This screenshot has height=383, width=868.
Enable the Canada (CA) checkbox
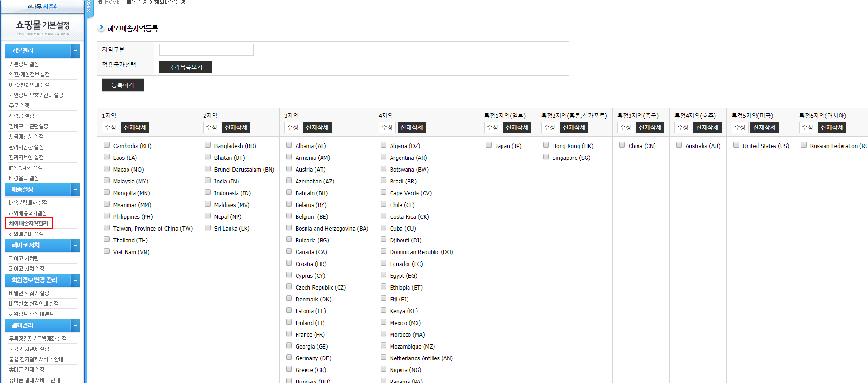(x=289, y=251)
